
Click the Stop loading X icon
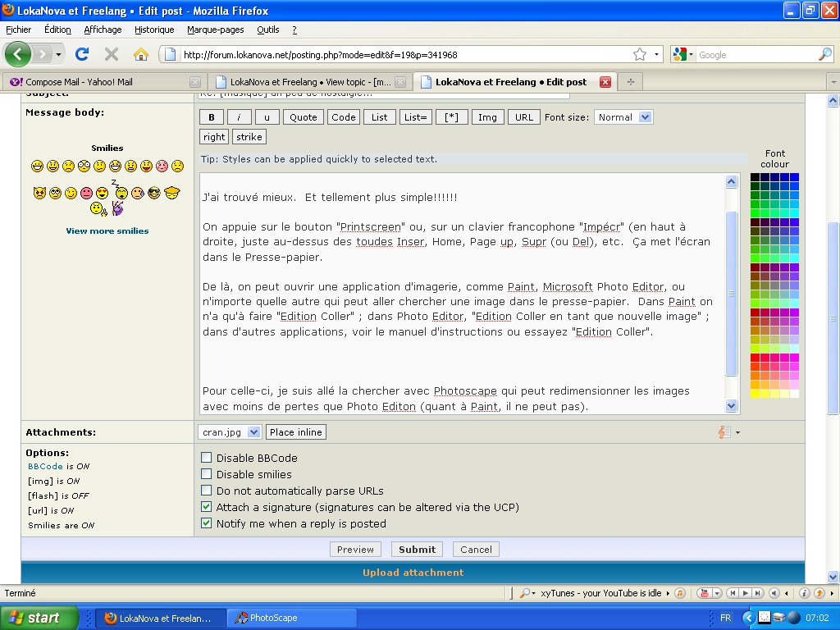pos(112,54)
